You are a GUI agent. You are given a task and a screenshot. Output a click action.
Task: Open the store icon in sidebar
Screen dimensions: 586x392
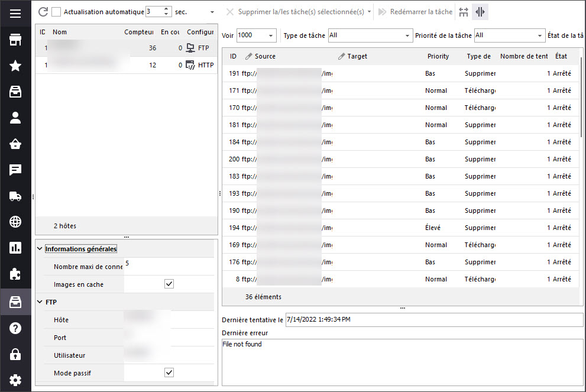coord(15,40)
